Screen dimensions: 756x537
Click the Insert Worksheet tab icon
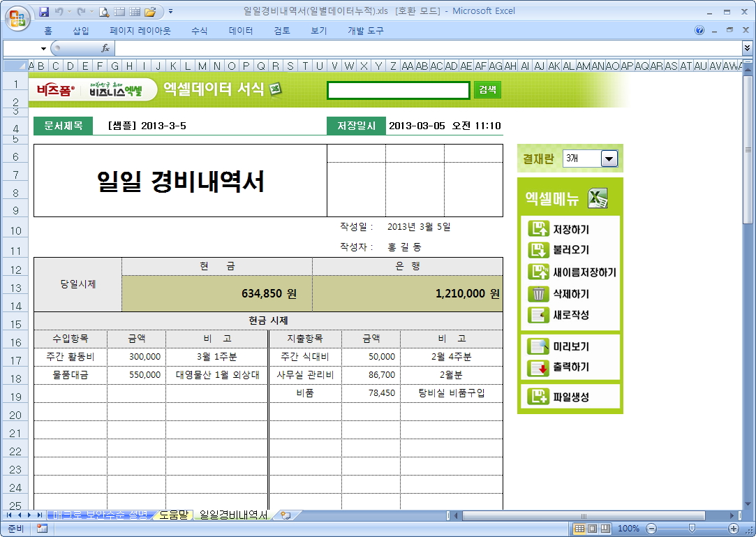click(286, 515)
